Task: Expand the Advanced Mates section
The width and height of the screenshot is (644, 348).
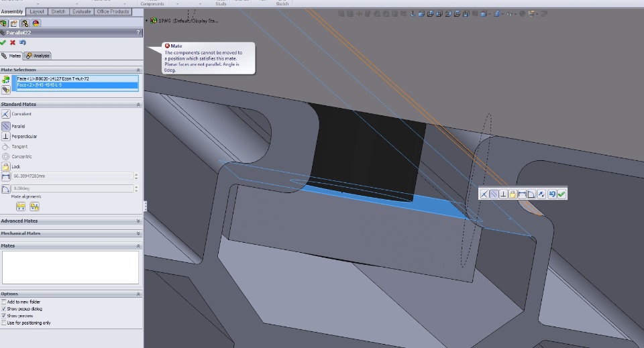Action: (138, 221)
